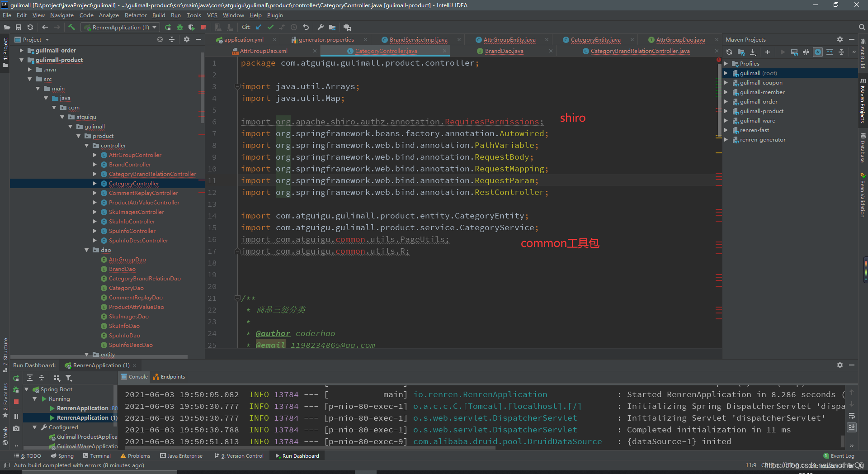Select BrandController in project tree
Viewport: 868px width, 474px height.
click(130, 165)
